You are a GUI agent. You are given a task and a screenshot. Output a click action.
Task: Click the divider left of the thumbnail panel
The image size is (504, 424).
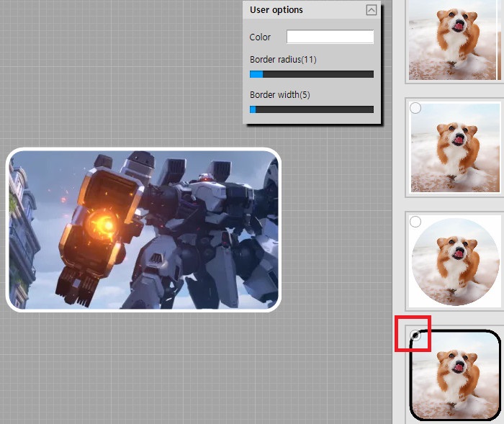pyautogui.click(x=395, y=216)
